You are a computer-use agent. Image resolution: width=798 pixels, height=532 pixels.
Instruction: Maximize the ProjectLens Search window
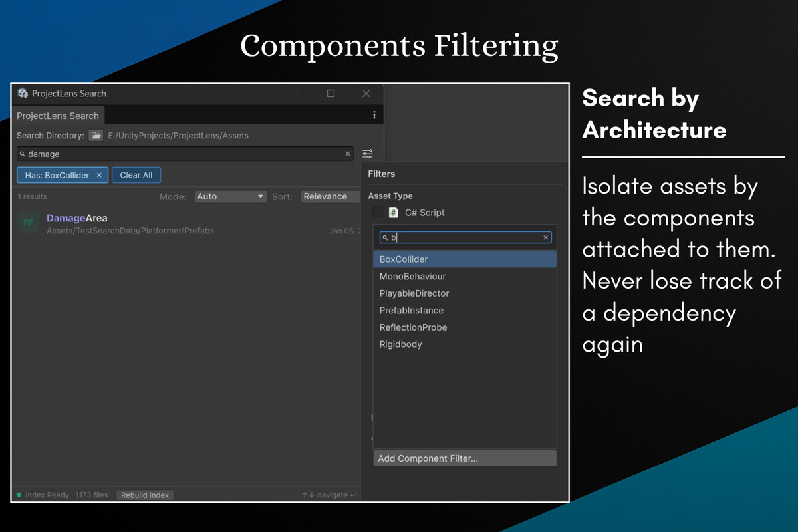pos(331,93)
